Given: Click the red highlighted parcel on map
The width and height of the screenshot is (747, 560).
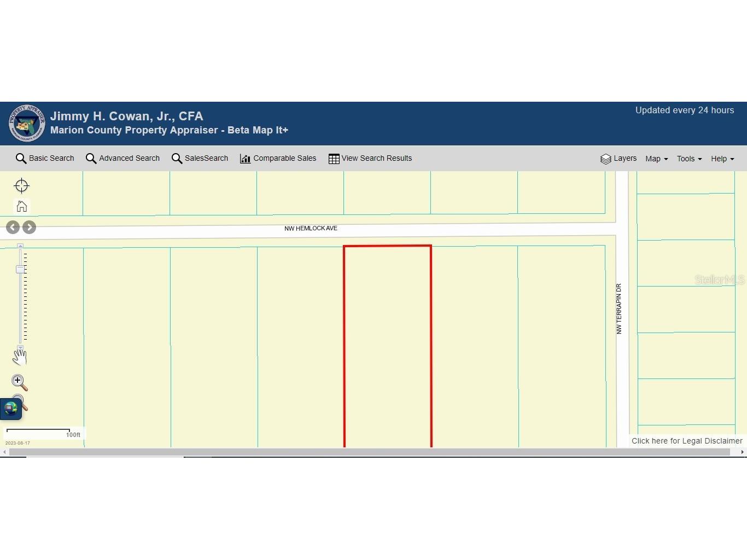Looking at the screenshot, I should click(x=387, y=345).
